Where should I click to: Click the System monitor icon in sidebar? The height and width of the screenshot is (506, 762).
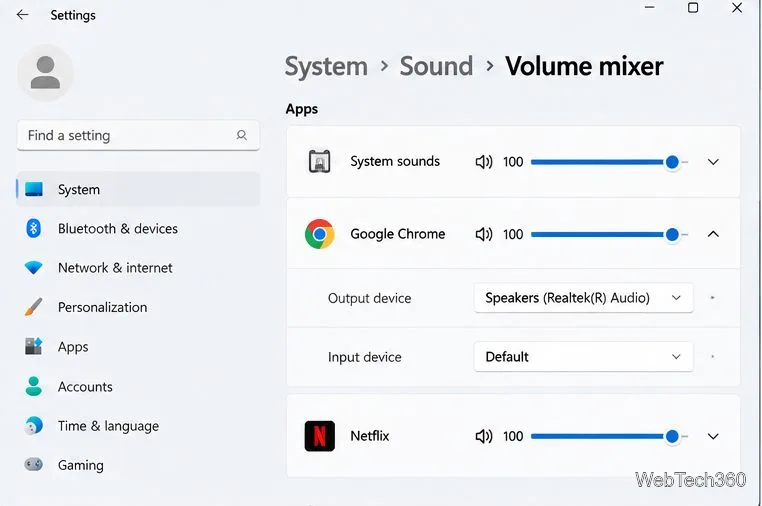(34, 189)
